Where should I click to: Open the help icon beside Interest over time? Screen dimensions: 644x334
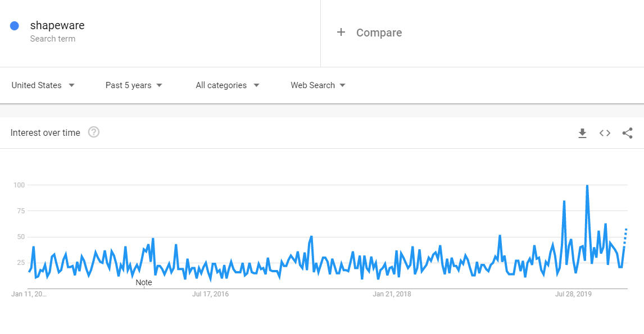[94, 132]
